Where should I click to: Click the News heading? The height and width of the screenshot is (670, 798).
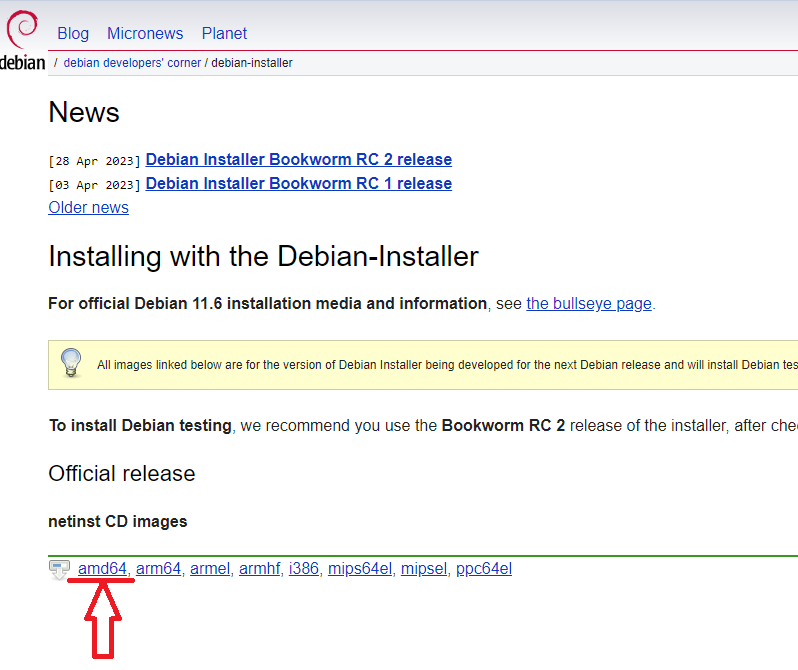pos(84,112)
